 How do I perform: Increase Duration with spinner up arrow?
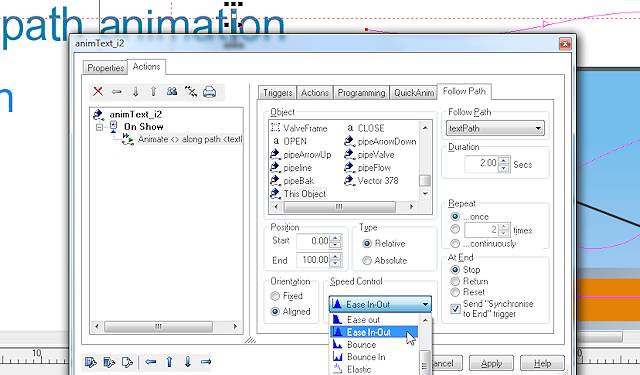pyautogui.click(x=504, y=161)
